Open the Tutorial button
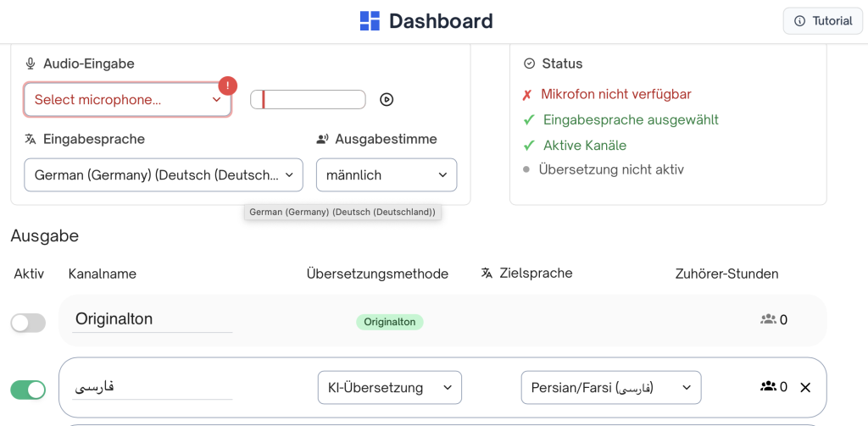Viewport: 868px width, 426px height. 822,21
